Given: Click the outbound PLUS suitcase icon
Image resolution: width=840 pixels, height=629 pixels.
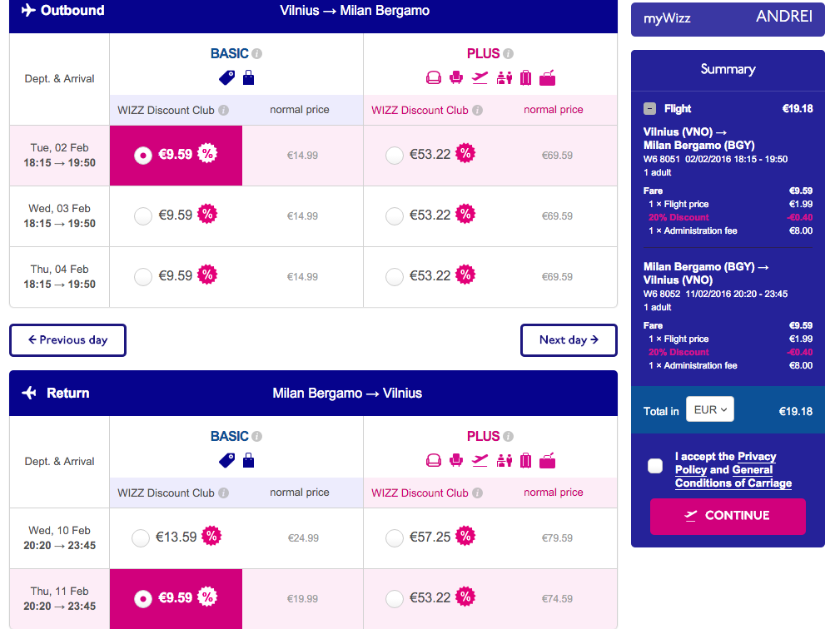Looking at the screenshot, I should click(x=525, y=78).
